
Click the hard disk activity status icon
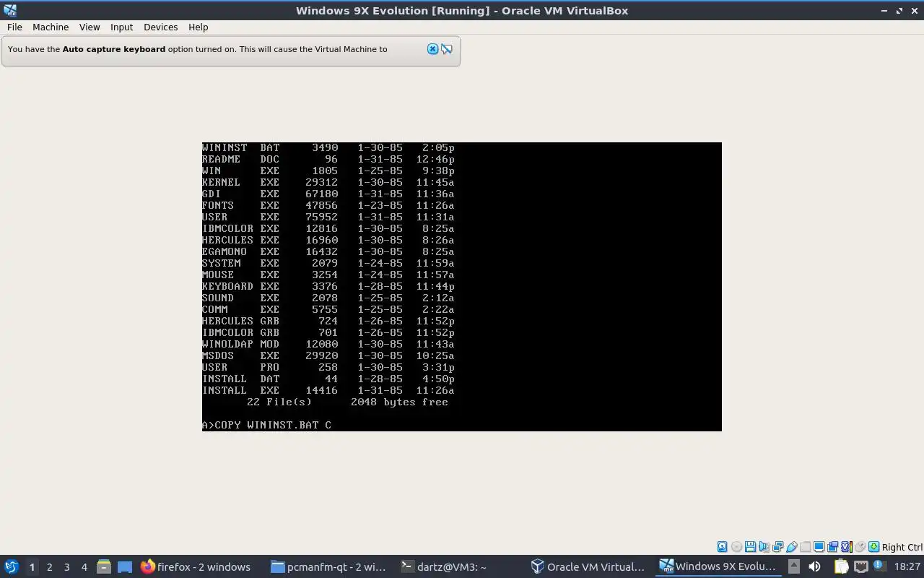[x=722, y=547]
